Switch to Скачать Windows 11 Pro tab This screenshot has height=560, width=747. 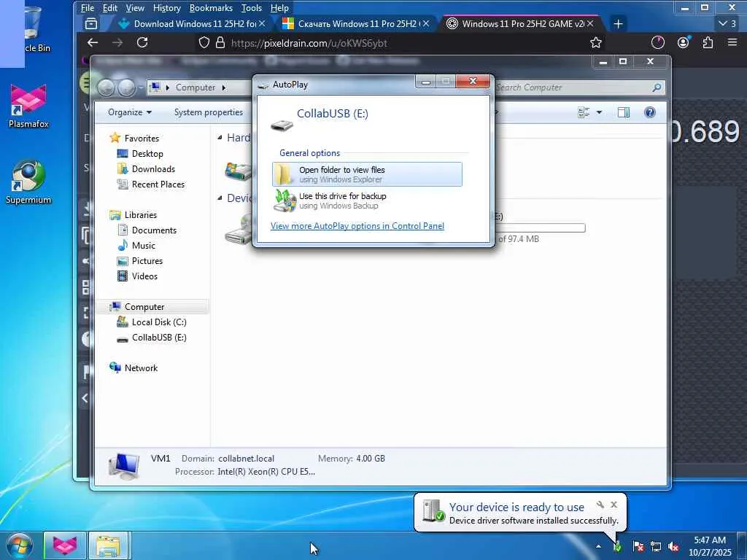point(355,23)
